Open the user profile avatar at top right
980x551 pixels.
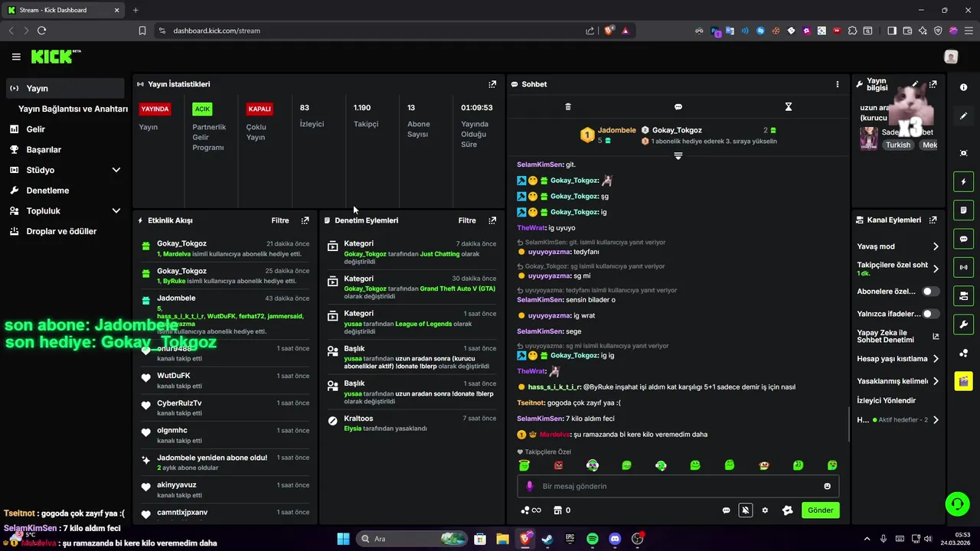pyautogui.click(x=951, y=57)
